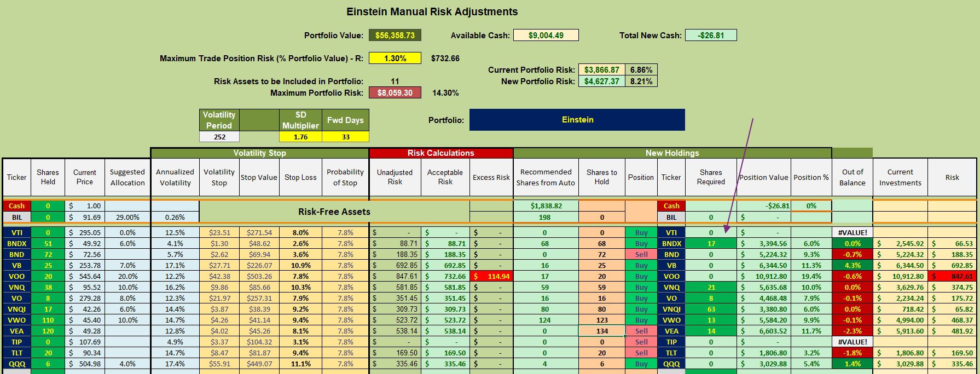Select Current Portfolio Risk amount $3,866.87
Image resolution: width=980 pixels, height=374 pixels.
602,69
